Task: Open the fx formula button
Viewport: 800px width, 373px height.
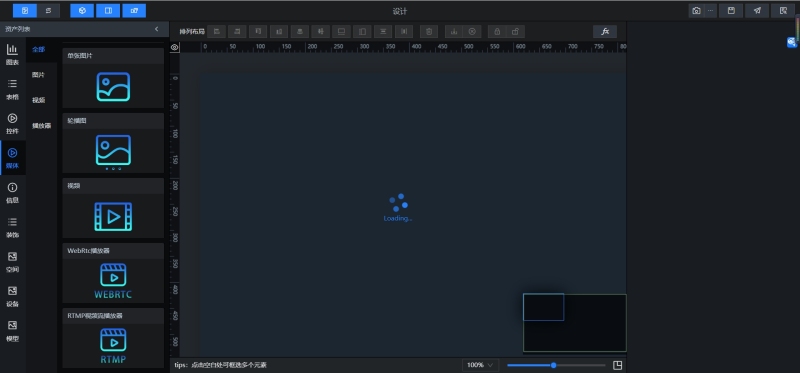Action: tap(605, 32)
